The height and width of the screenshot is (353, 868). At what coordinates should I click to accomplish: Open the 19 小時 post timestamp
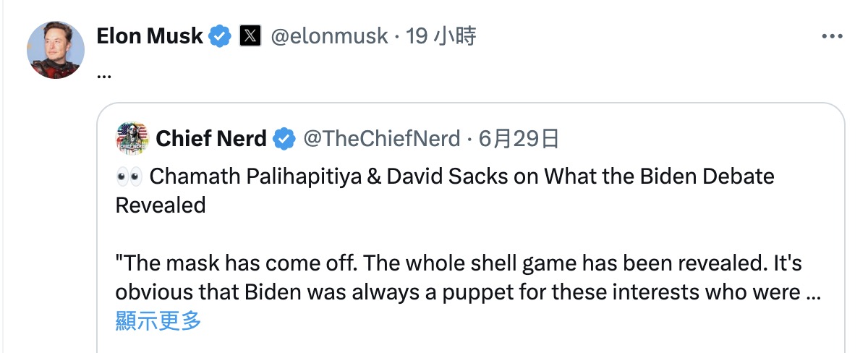pyautogui.click(x=441, y=36)
